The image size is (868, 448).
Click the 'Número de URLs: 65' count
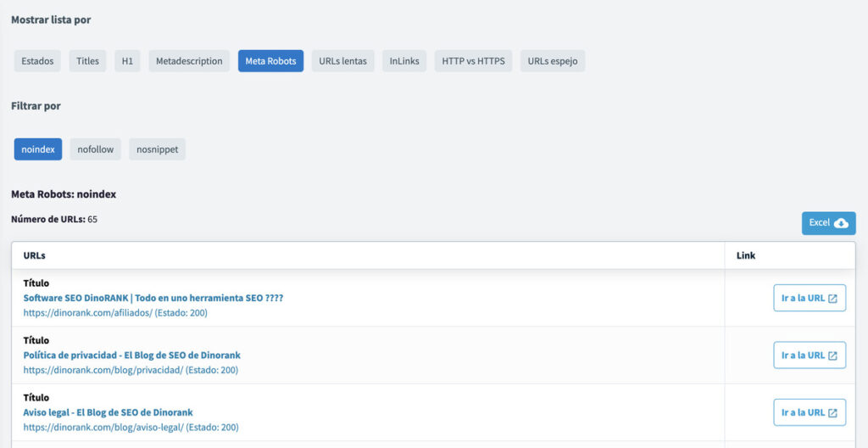(x=54, y=219)
